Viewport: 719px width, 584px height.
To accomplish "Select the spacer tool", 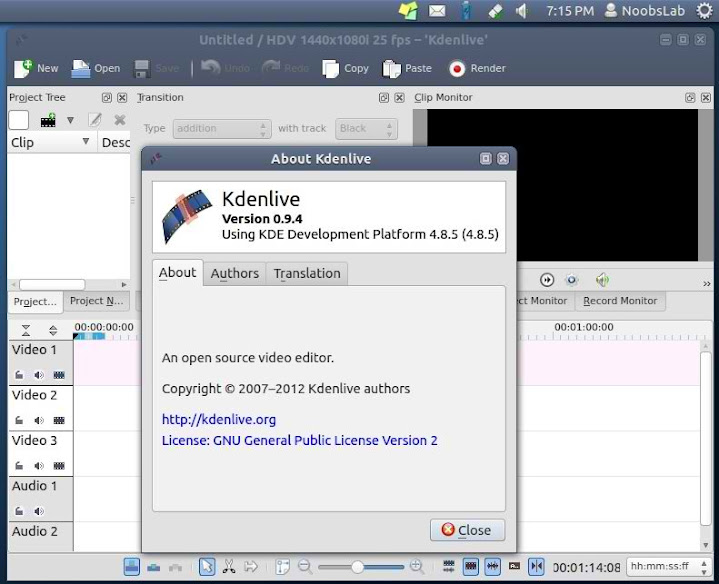I will point(251,567).
